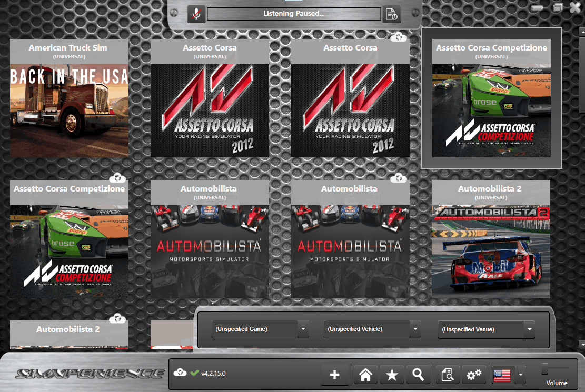
Task: Click the plus add button
Action: click(x=334, y=375)
